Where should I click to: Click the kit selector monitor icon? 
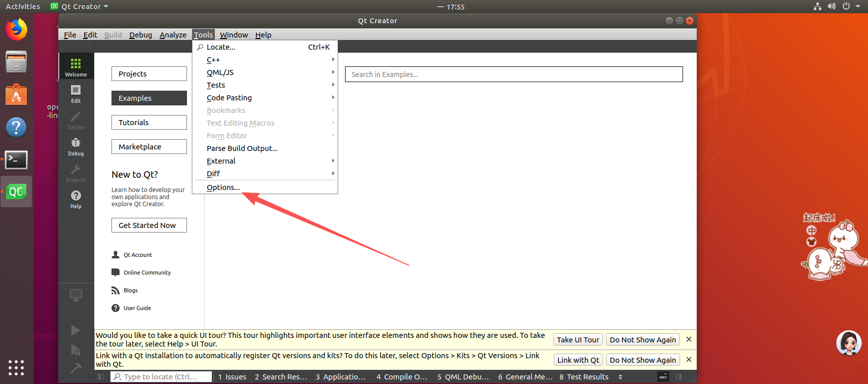pos(76,295)
